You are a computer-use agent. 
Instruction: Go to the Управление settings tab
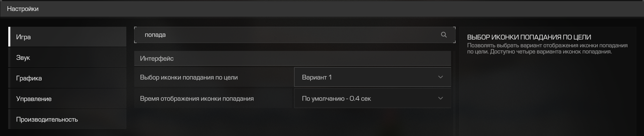(68, 99)
